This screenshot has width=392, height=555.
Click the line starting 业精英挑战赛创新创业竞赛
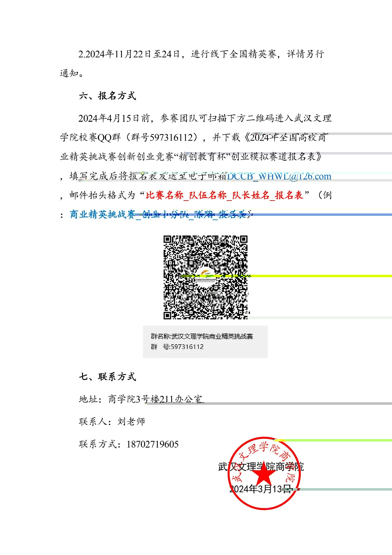[191, 157]
